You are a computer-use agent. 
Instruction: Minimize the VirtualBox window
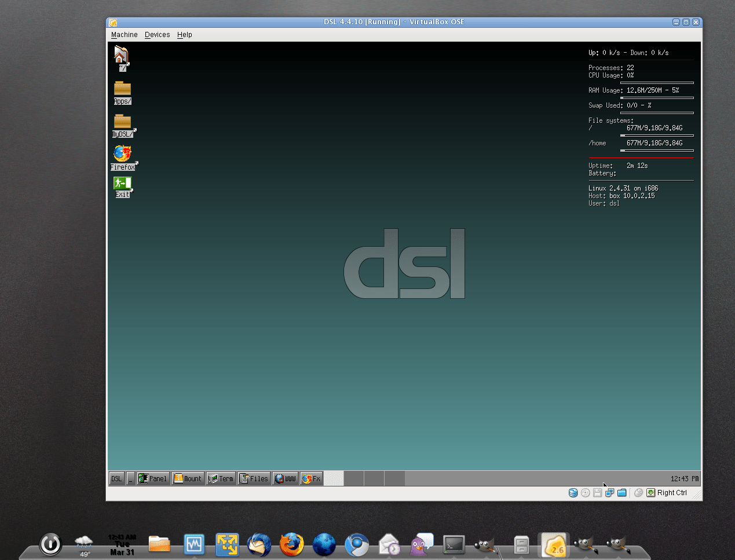pos(676,22)
